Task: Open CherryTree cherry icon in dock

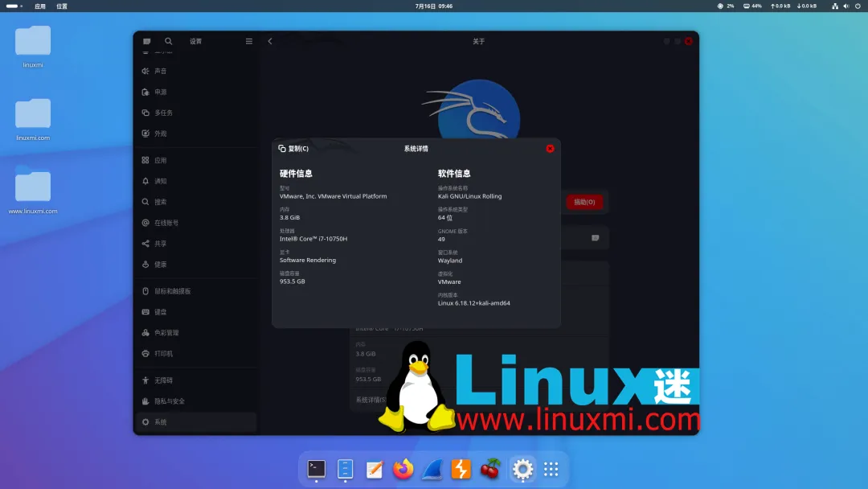Action: [490, 469]
